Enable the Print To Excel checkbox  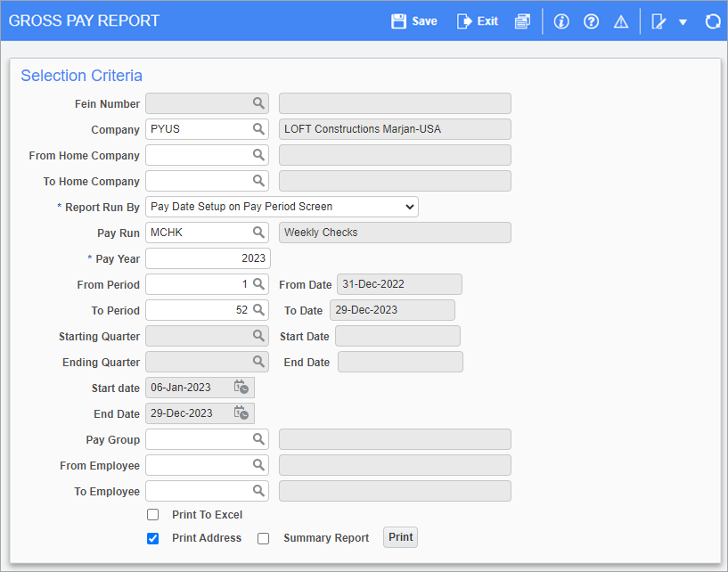coord(152,514)
